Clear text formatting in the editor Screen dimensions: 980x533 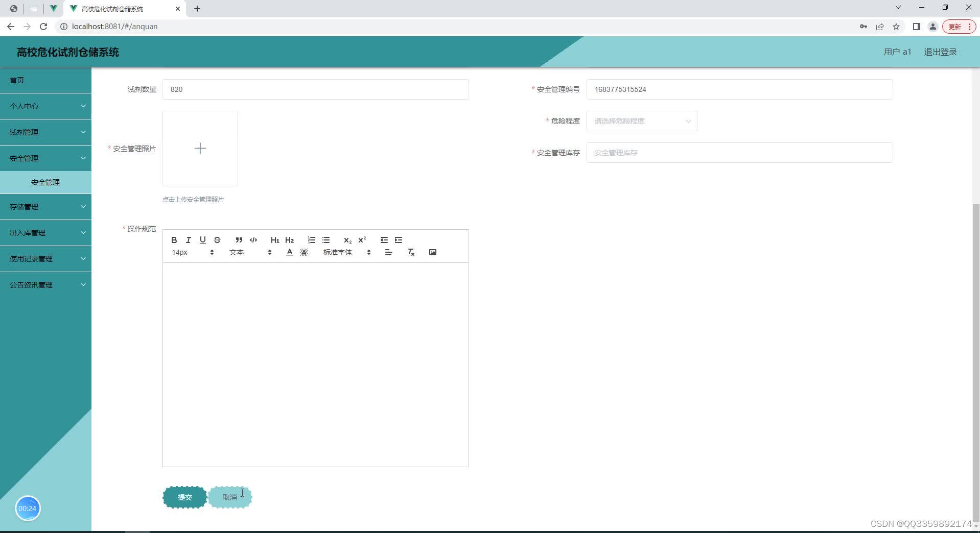pyautogui.click(x=411, y=252)
